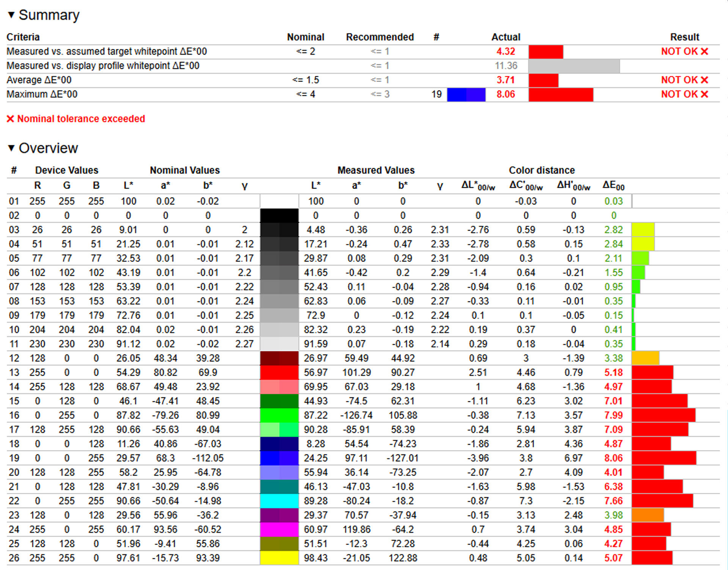Click the Recommended column header
The image size is (728, 570).
click(380, 37)
